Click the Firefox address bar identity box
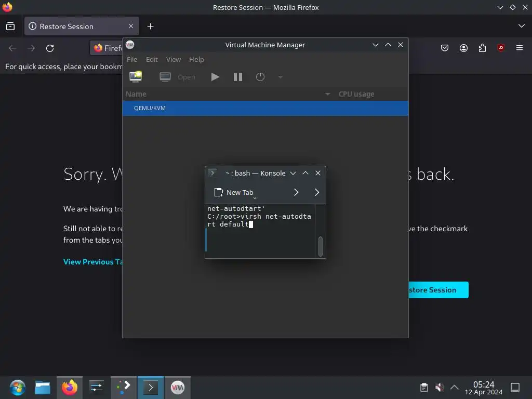Viewport: 532px width, 399px height. 107,48
